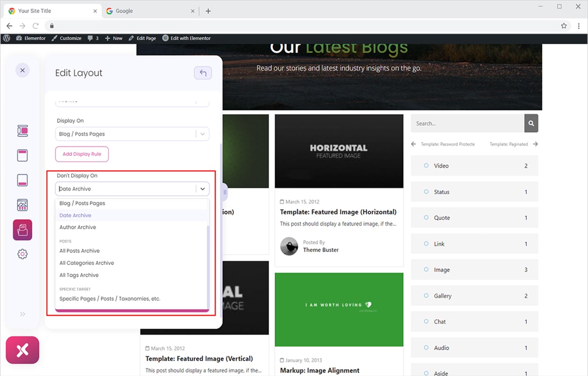Open the Horizontal Featured Image thumbnail

[x=339, y=151]
